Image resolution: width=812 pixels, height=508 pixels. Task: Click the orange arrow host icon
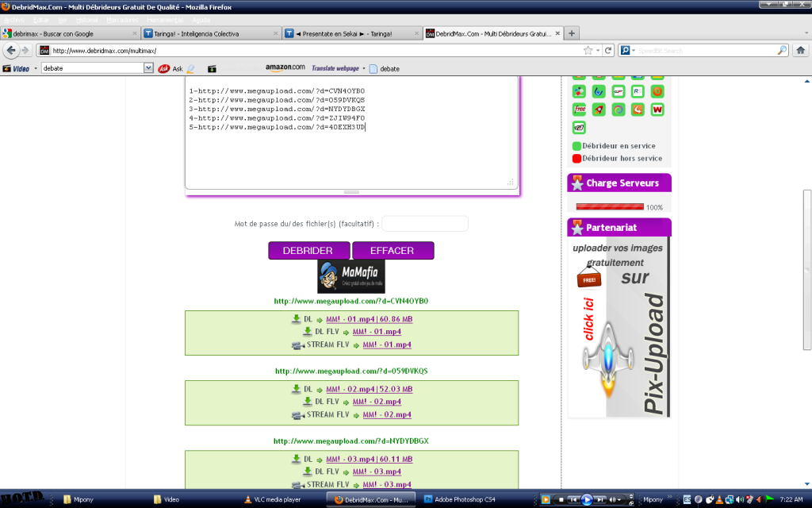coord(638,110)
